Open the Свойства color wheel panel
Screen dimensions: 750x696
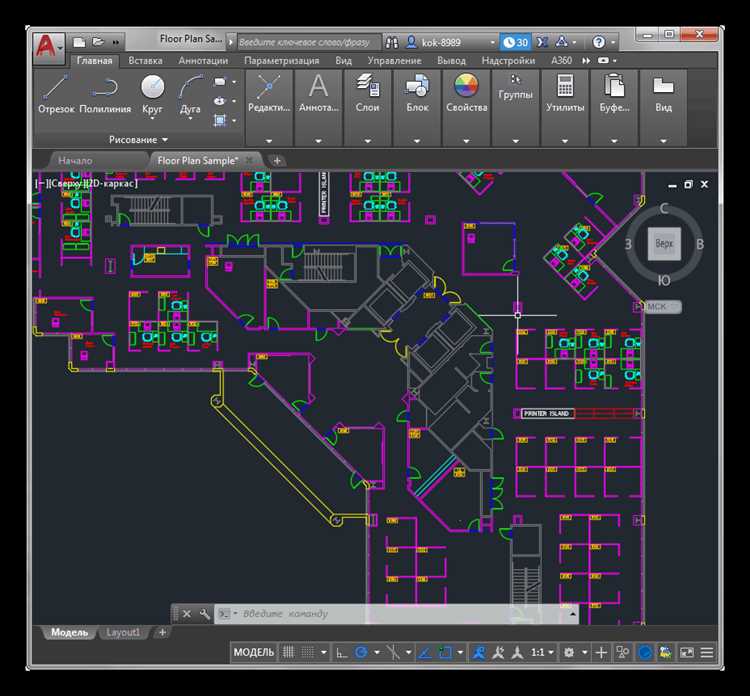click(x=466, y=88)
